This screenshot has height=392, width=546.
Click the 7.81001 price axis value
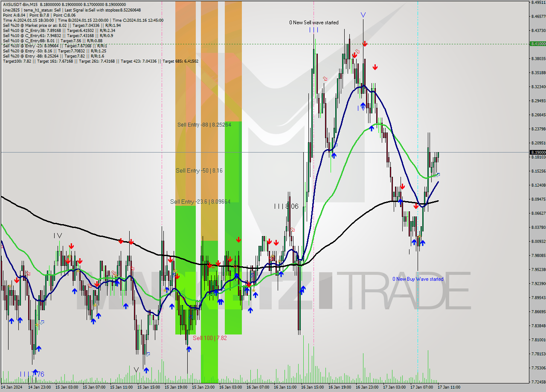tap(538, 340)
